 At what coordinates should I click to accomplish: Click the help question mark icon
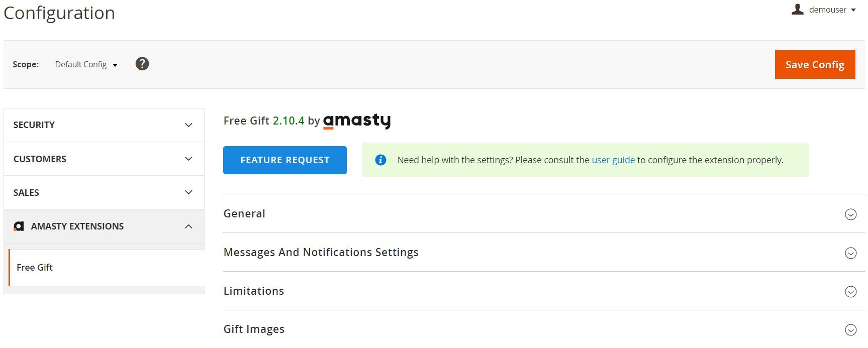pyautogui.click(x=142, y=64)
